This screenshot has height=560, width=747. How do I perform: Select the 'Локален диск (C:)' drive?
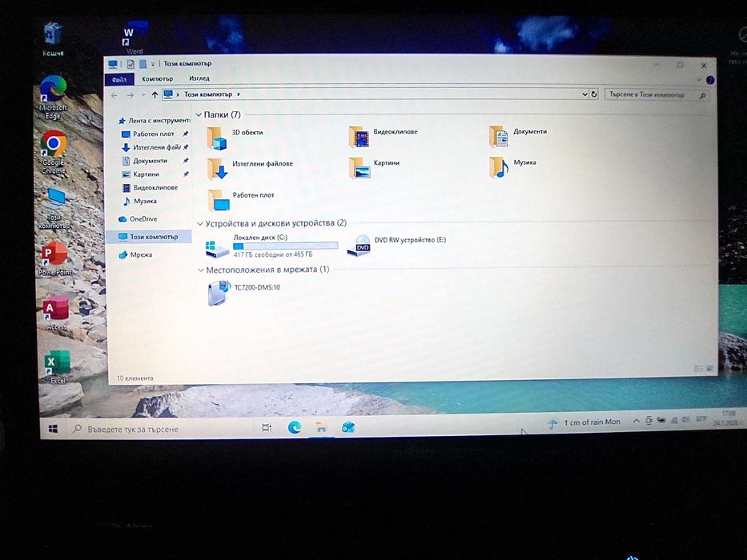click(x=271, y=246)
